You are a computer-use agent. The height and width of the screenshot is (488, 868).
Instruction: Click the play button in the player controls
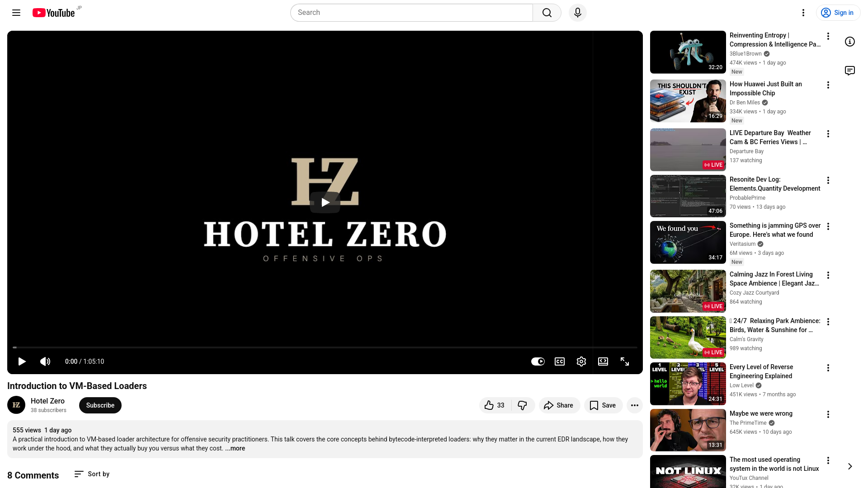(x=22, y=361)
